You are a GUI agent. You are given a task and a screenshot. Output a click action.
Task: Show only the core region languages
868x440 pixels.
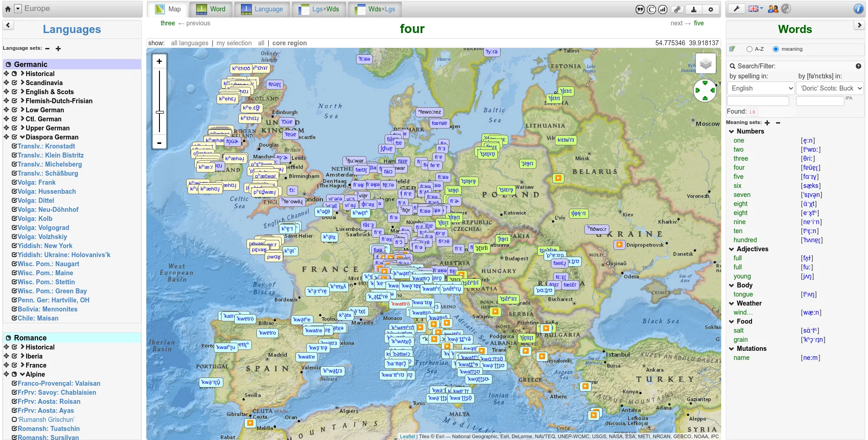pyautogui.click(x=289, y=43)
